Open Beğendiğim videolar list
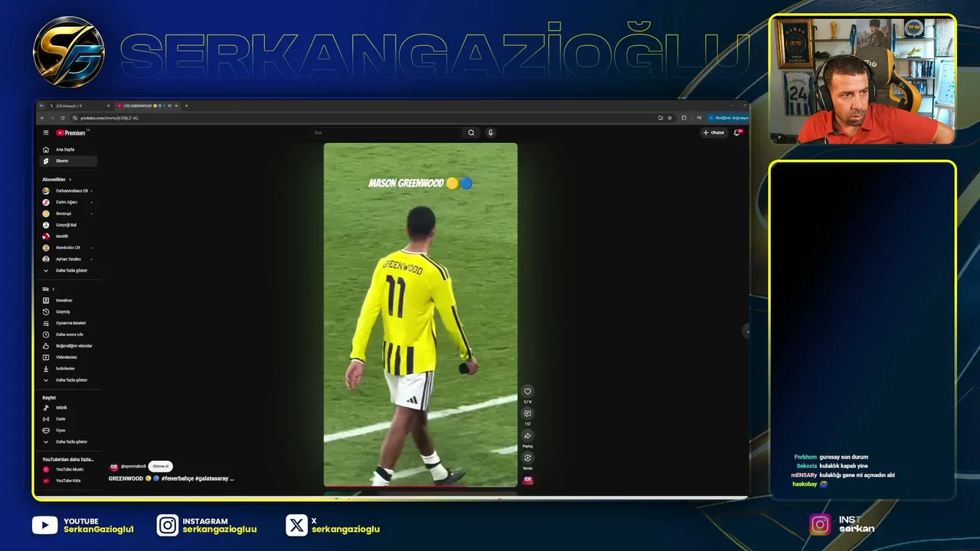The width and height of the screenshot is (980, 551). [x=68, y=346]
